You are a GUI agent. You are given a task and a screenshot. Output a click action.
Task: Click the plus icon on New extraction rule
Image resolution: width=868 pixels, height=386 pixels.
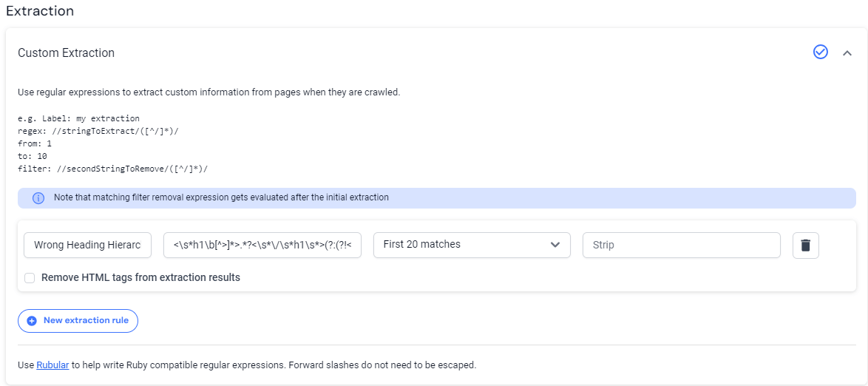(x=32, y=321)
